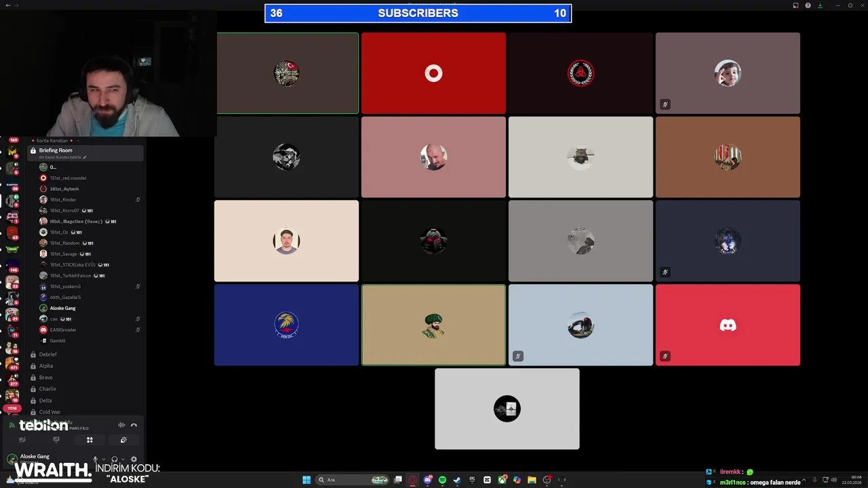Open server icon with 63 badge

click(x=12, y=232)
